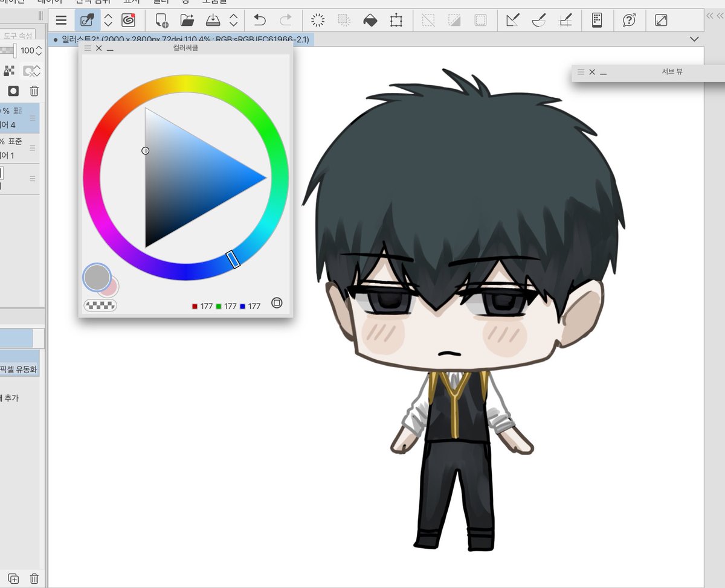Click the Invert selected area icon

tap(454, 21)
